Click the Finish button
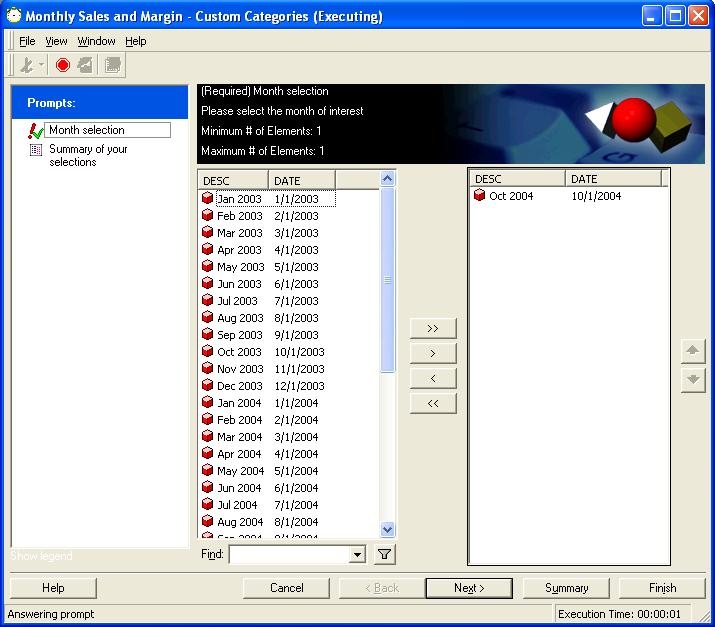Image resolution: width=715 pixels, height=627 pixels. point(662,588)
